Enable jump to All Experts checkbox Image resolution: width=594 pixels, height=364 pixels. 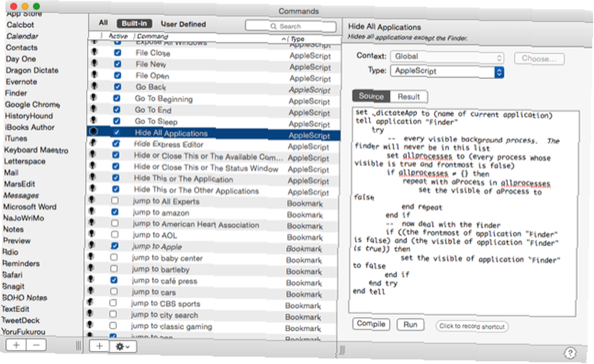point(115,200)
